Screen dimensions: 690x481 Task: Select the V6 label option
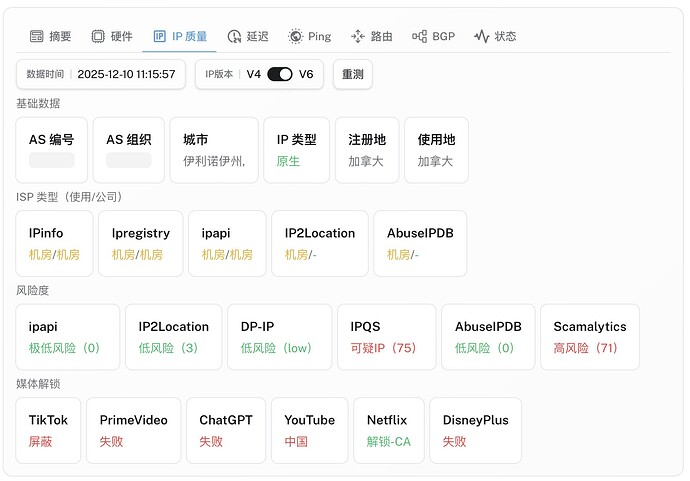pos(306,74)
